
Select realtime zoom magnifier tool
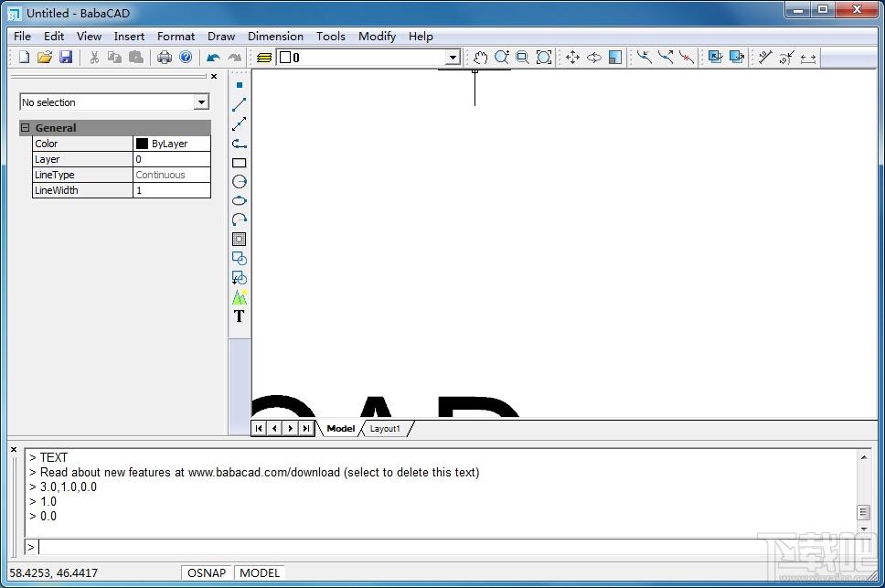tap(501, 57)
